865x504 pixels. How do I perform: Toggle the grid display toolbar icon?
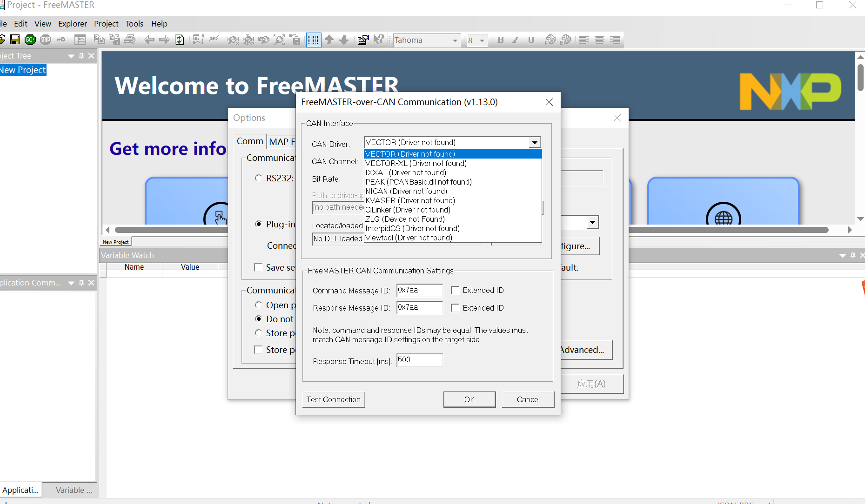click(314, 40)
